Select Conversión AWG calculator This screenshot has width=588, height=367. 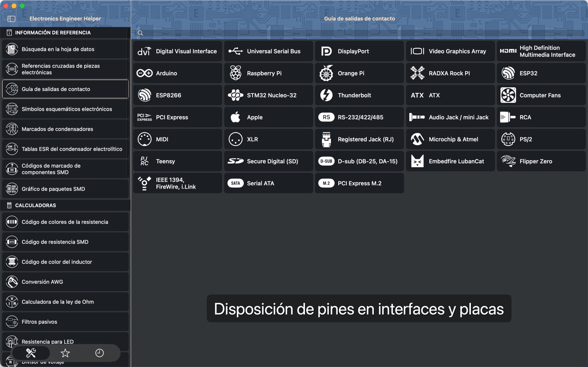[66, 282]
